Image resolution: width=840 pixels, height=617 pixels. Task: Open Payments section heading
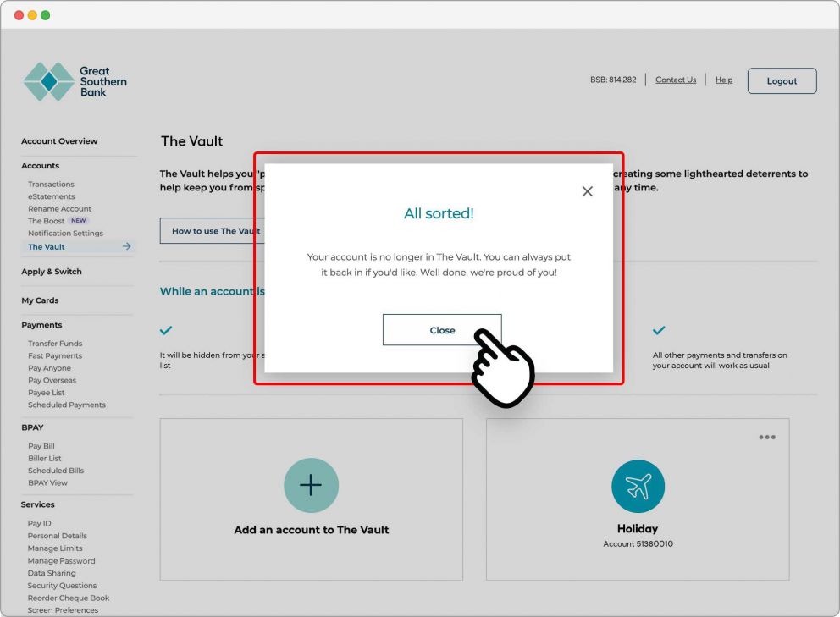tap(41, 325)
